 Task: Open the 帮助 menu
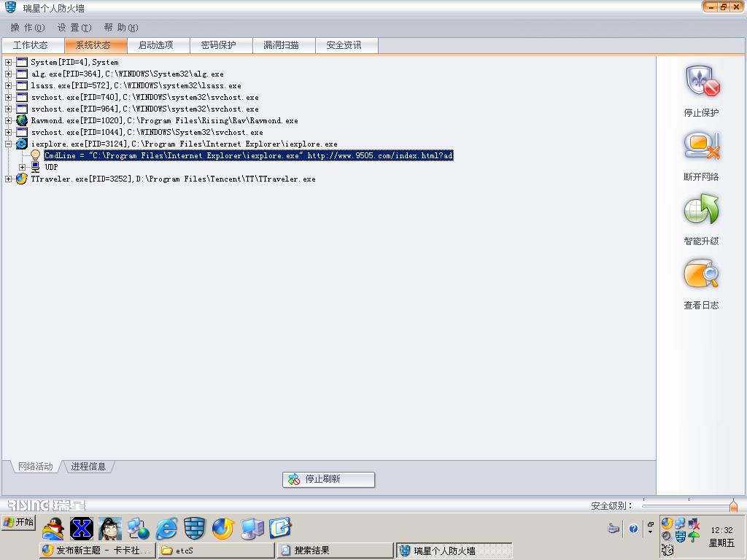(x=121, y=28)
